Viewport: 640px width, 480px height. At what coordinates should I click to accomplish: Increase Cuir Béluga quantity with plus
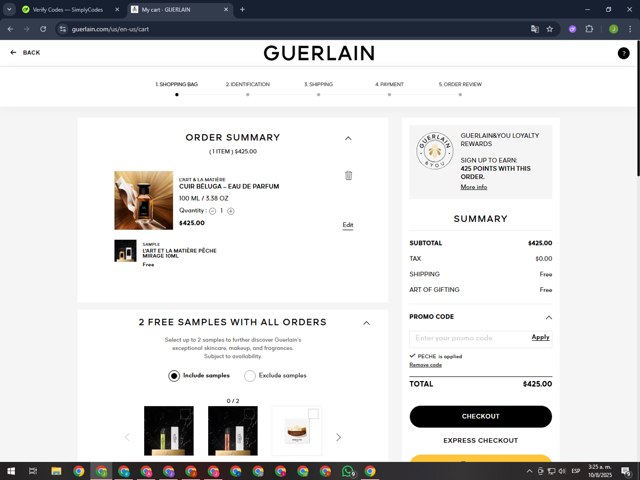pyautogui.click(x=231, y=211)
